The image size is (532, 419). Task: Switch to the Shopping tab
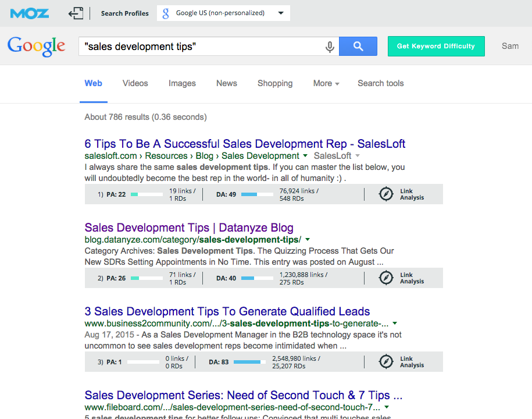[275, 83]
